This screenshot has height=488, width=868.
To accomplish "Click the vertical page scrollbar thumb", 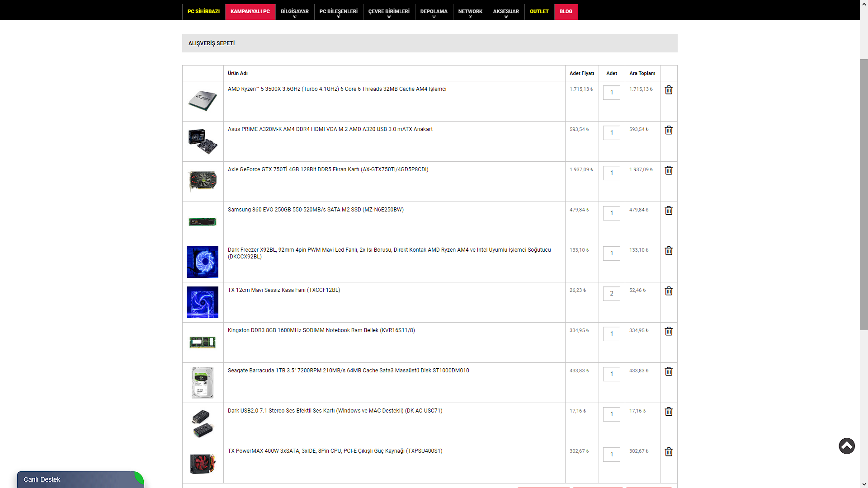I will coord(863,194).
